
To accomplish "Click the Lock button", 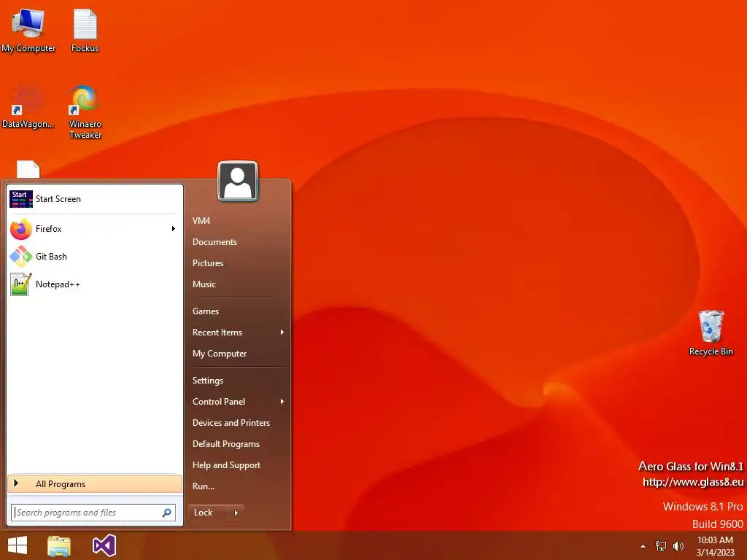I will pyautogui.click(x=209, y=513).
